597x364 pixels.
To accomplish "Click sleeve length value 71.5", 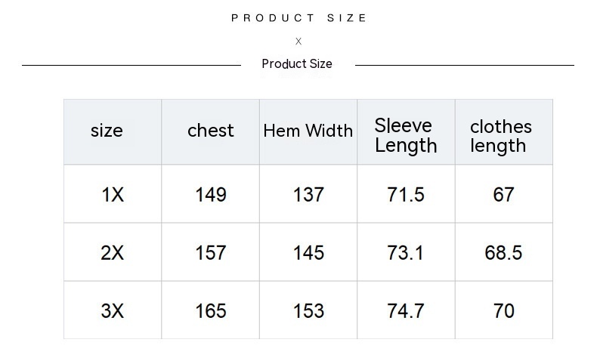I will point(406,195).
